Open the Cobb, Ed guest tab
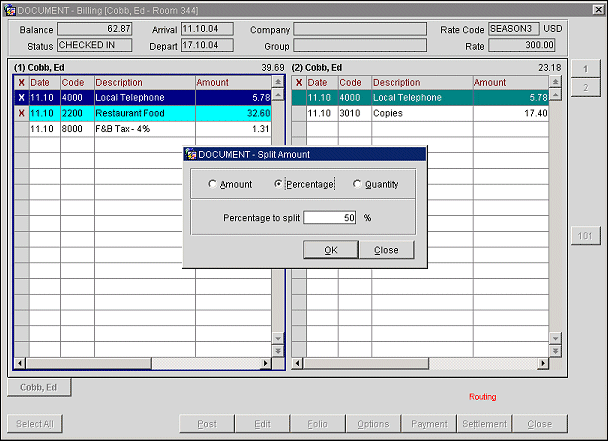 pos(39,387)
